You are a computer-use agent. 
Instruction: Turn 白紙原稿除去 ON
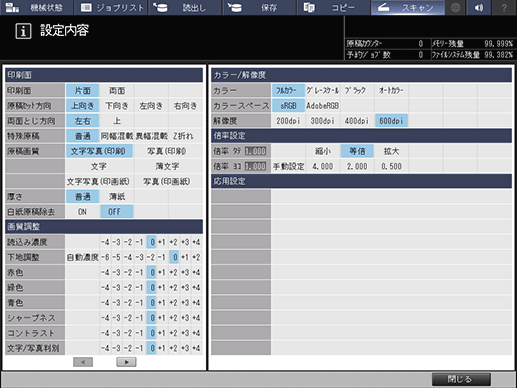click(x=82, y=212)
